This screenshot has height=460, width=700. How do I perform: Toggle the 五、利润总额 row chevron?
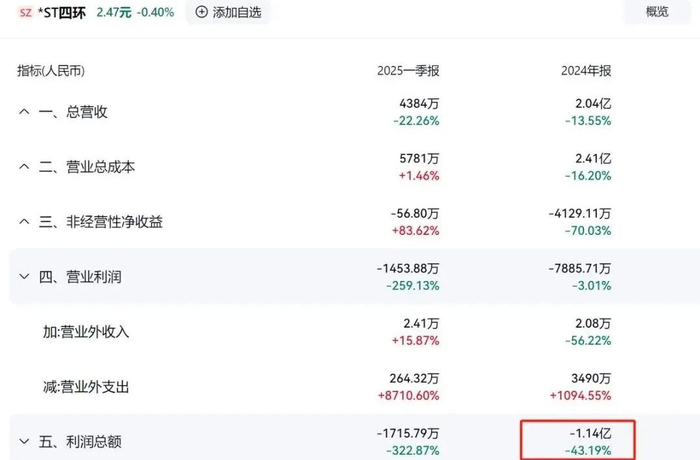pos(24,441)
